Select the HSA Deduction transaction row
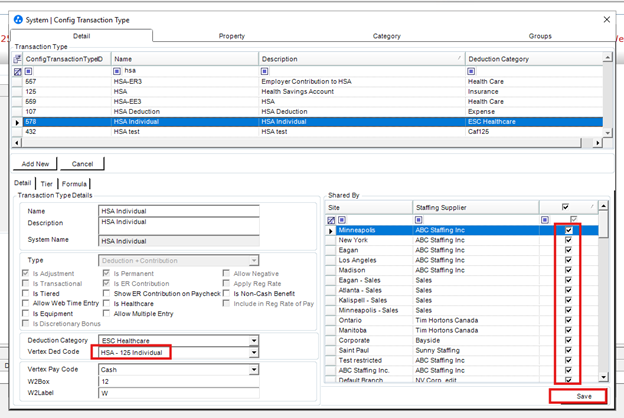This screenshot has height=418, width=624. pyautogui.click(x=312, y=112)
